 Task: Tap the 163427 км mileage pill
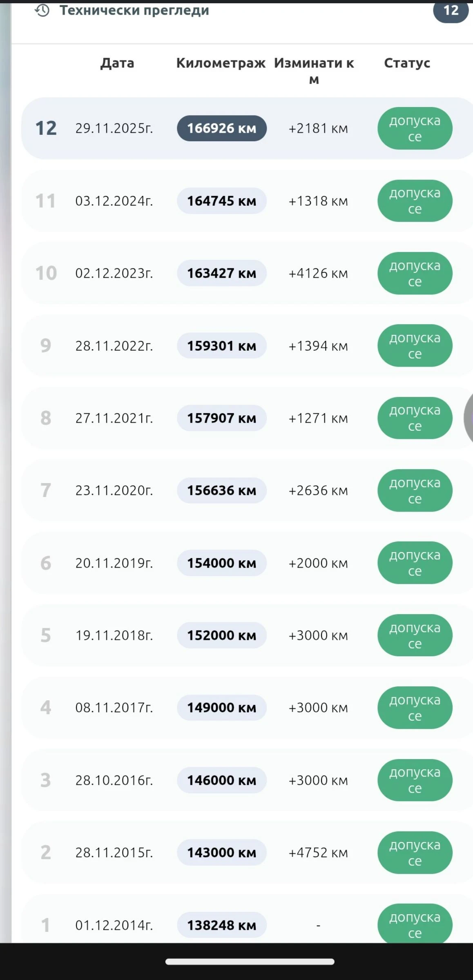(x=221, y=273)
